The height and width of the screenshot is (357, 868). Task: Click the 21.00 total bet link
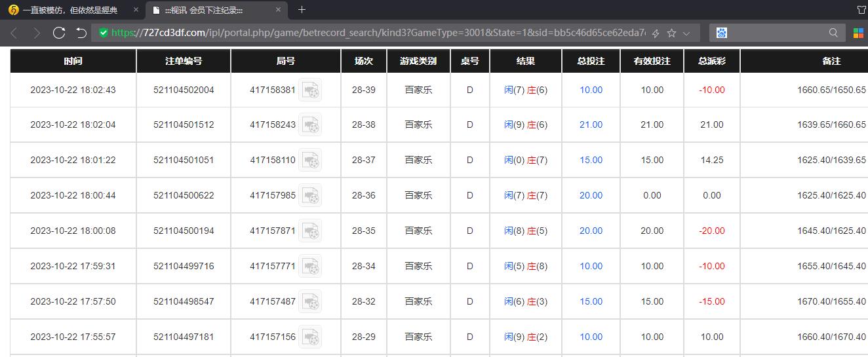coord(591,124)
